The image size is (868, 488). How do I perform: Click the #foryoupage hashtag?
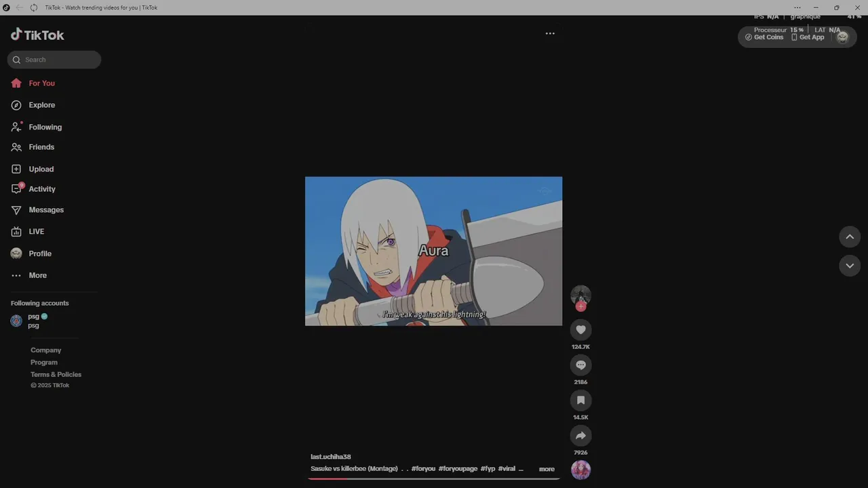(458, 469)
